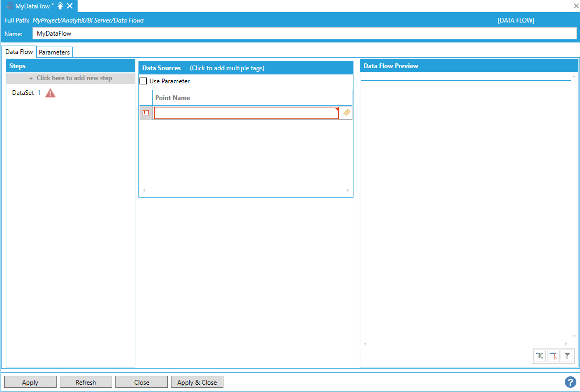Click the Refresh button
Screen dimensions: 580x392
(x=86, y=382)
